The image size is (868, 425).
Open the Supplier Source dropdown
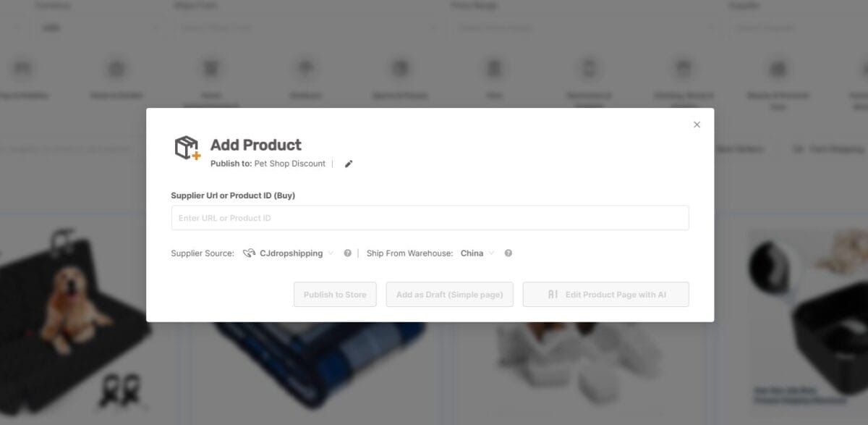tap(331, 253)
